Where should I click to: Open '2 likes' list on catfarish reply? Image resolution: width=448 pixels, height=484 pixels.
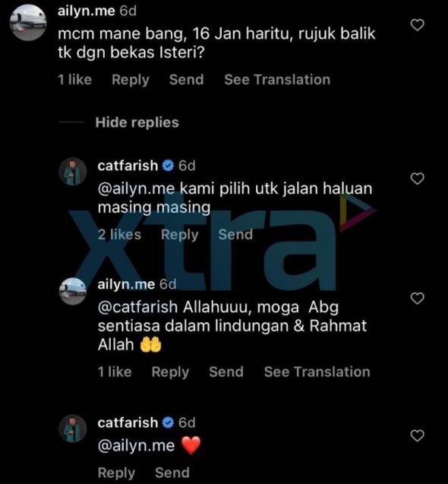(119, 235)
